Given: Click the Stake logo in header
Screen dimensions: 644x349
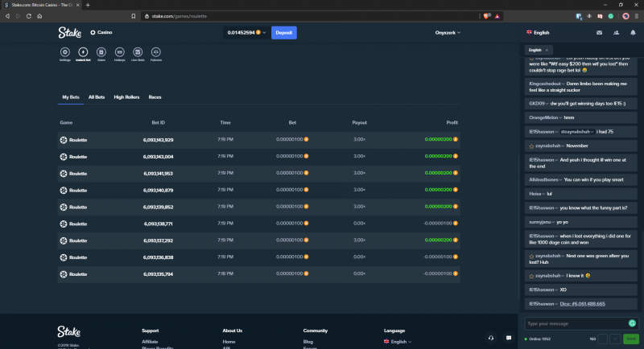Looking at the screenshot, I should tap(69, 32).
